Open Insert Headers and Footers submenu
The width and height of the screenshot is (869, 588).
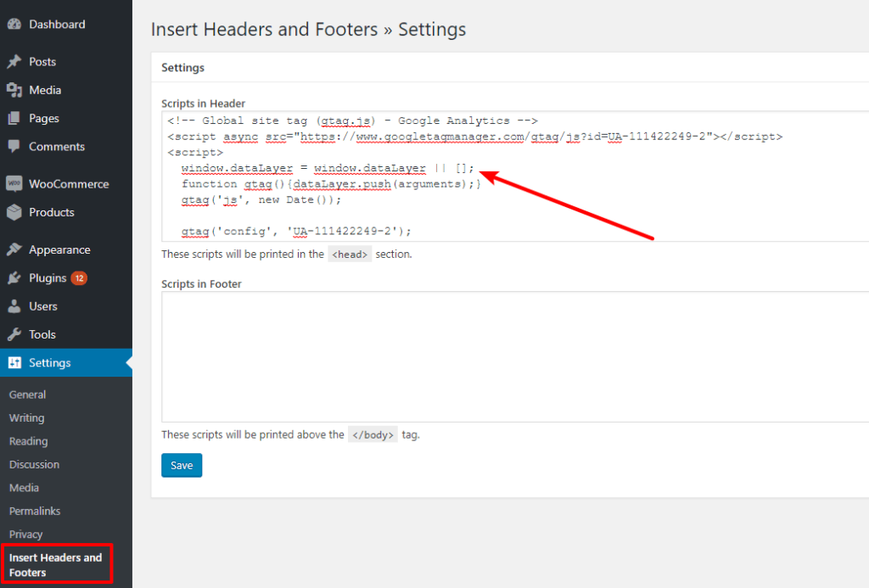pos(56,565)
